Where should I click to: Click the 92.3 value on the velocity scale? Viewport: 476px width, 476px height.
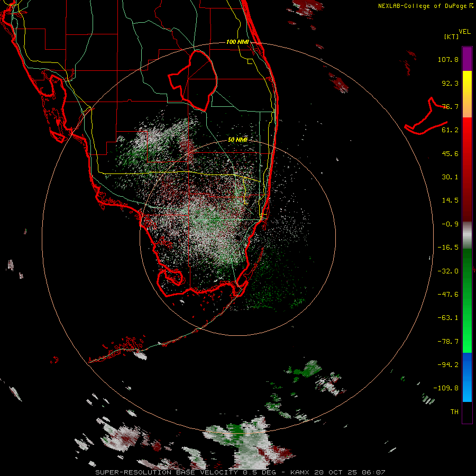[450, 83]
